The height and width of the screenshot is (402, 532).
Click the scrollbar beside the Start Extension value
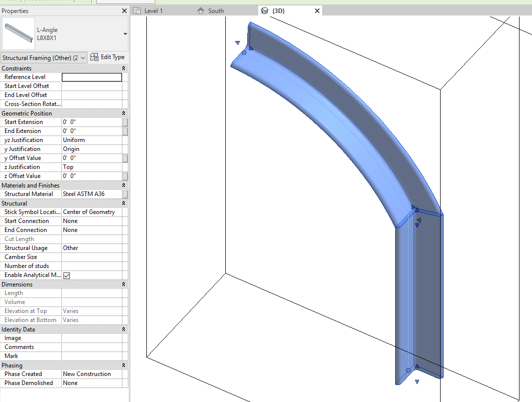coord(126,121)
